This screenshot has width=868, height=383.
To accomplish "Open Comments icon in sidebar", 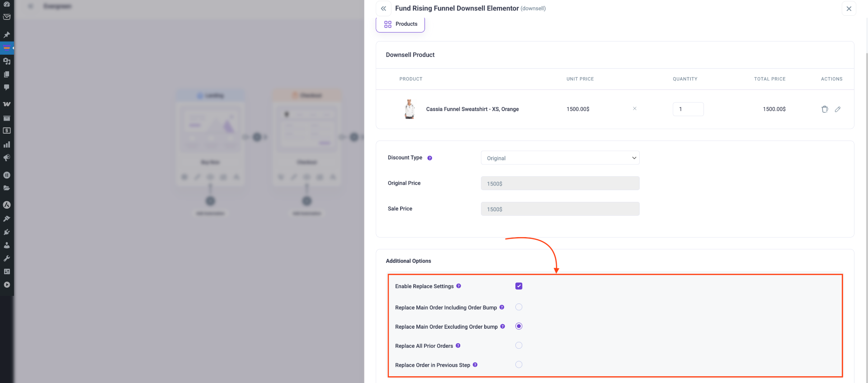I will [x=7, y=87].
